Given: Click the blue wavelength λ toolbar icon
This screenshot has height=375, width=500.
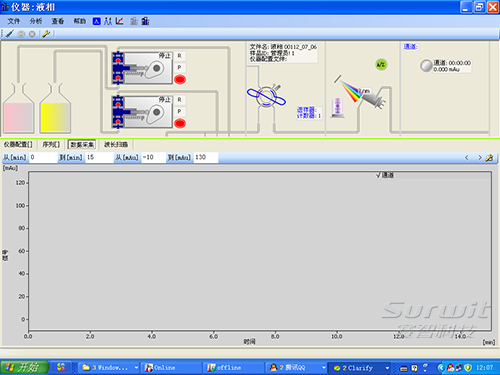Looking at the screenshot, I should click(x=96, y=21).
